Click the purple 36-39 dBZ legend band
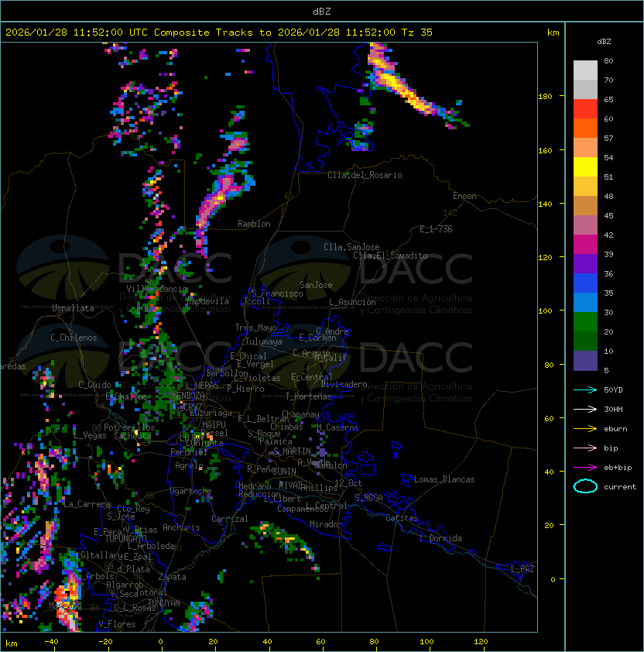This screenshot has height=652, width=644. tap(585, 263)
